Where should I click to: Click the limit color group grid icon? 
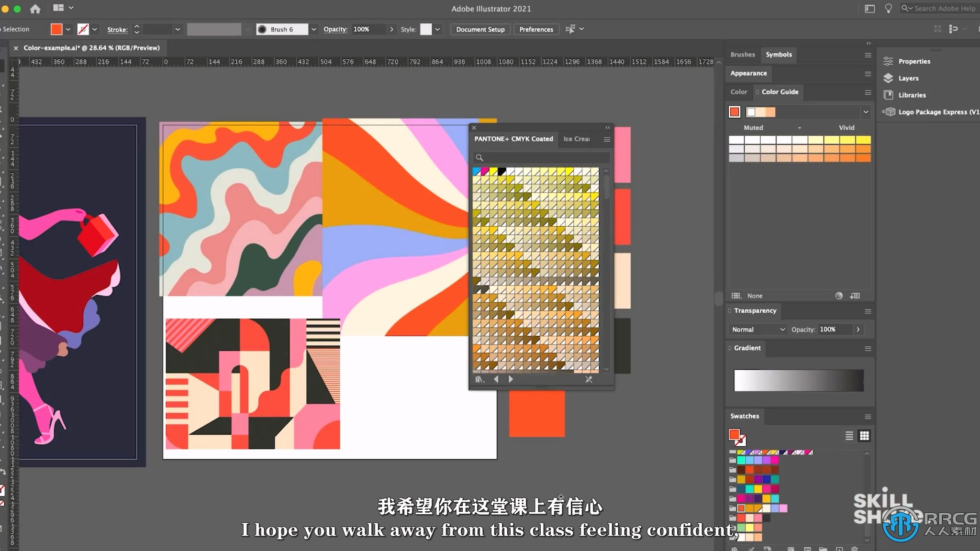click(x=736, y=296)
